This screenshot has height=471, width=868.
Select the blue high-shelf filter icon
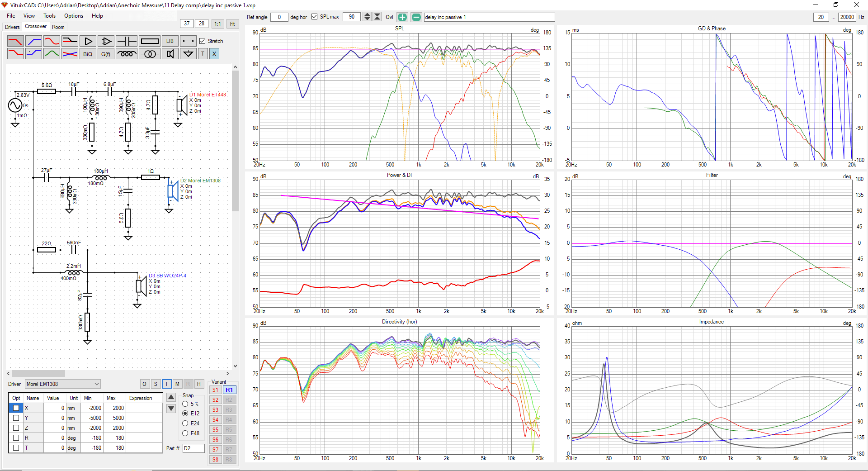click(x=33, y=54)
